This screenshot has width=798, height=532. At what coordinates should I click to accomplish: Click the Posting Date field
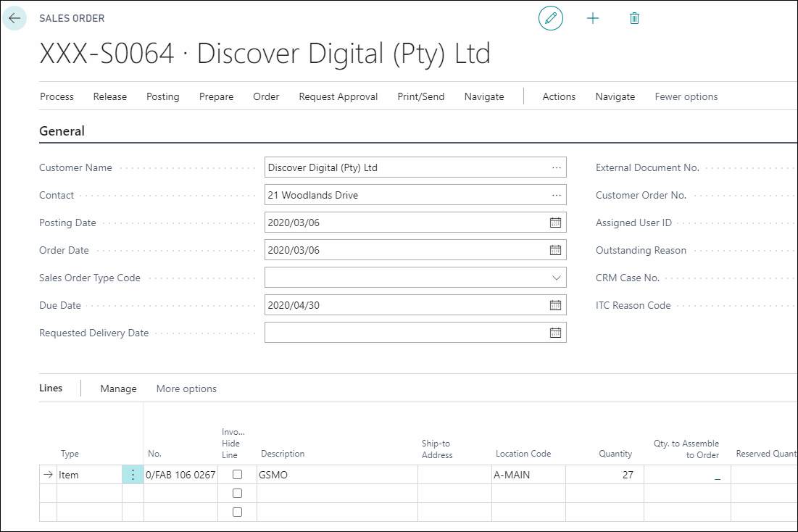tap(415, 223)
